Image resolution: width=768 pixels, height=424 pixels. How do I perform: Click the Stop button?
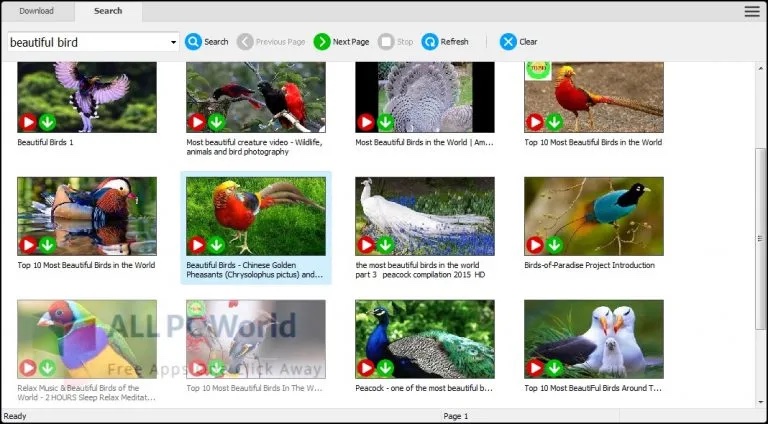(396, 42)
